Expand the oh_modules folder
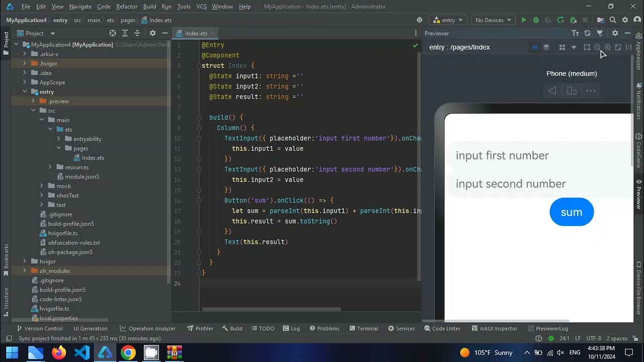Screen dimensions: 644x362 25,270
